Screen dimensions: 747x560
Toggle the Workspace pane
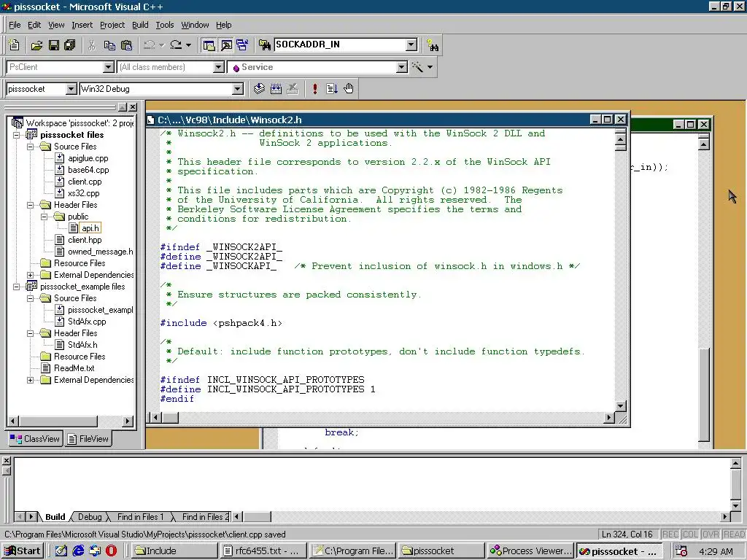pyautogui.click(x=209, y=45)
